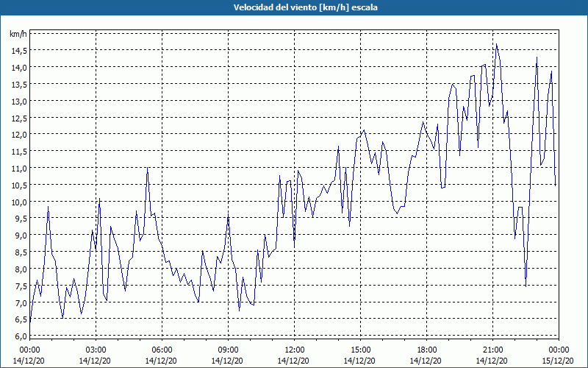This screenshot has height=368, width=588.
Task: Click the "14/12/20" date under the first 00:00
Action: tap(29, 361)
